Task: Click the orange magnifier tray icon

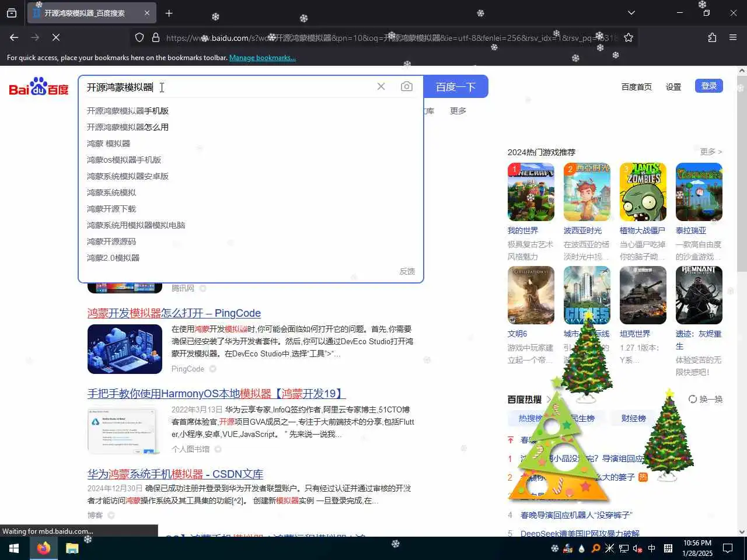Action: (x=596, y=548)
